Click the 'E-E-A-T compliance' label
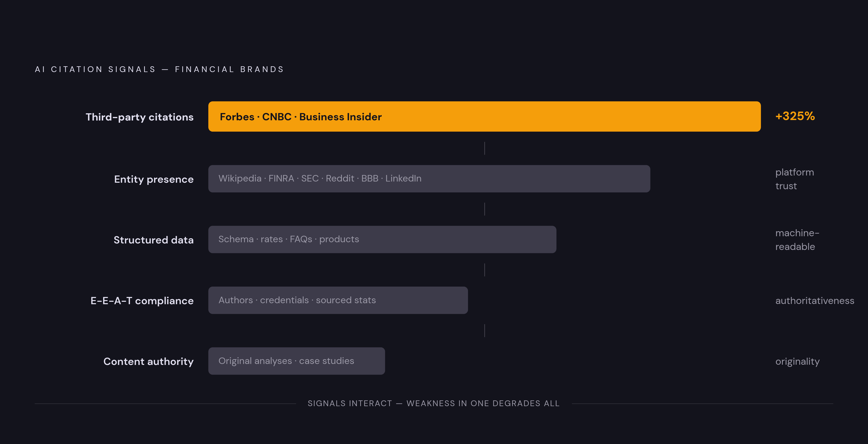 (142, 301)
